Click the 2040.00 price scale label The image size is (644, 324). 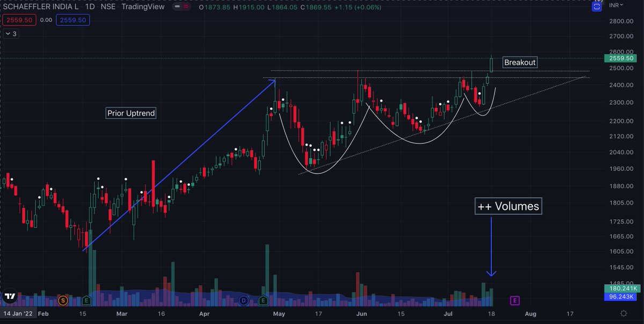[621, 152]
